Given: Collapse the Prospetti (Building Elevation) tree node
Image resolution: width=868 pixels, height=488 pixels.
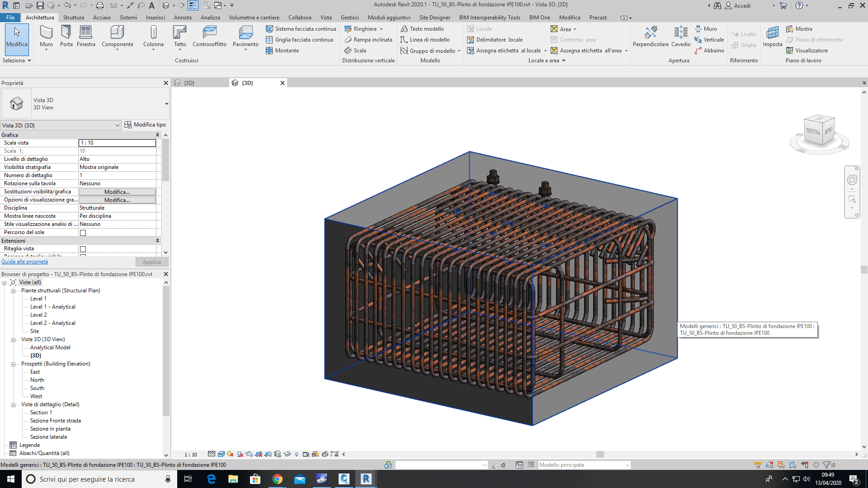Looking at the screenshot, I should click(13, 364).
